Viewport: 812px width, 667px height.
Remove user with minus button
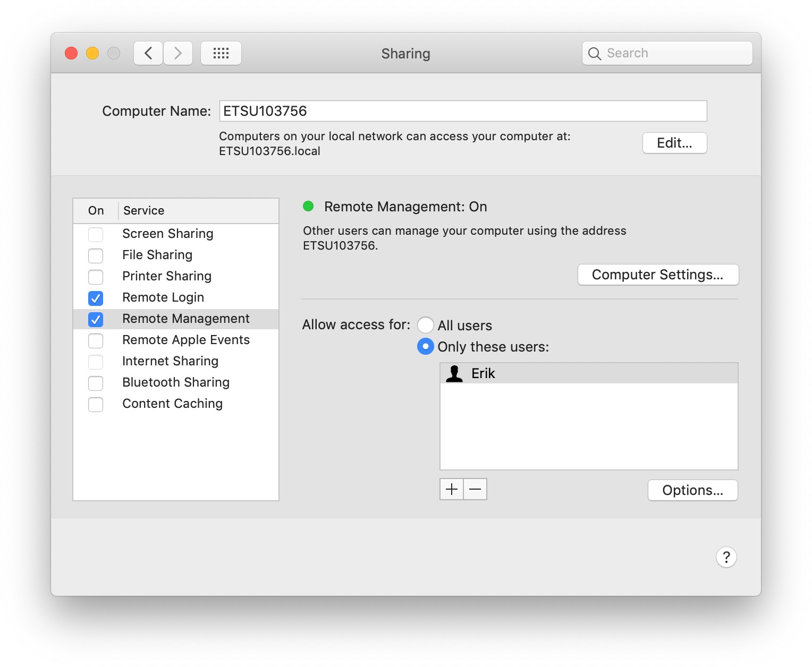(x=475, y=489)
